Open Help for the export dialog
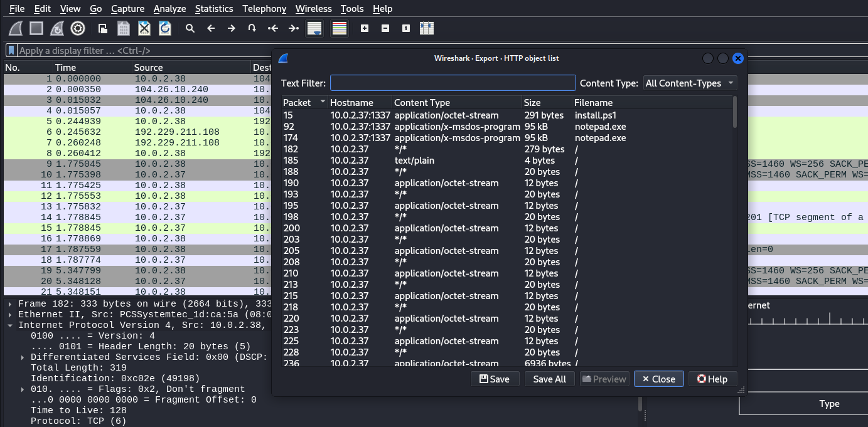The width and height of the screenshot is (868, 427). click(712, 379)
